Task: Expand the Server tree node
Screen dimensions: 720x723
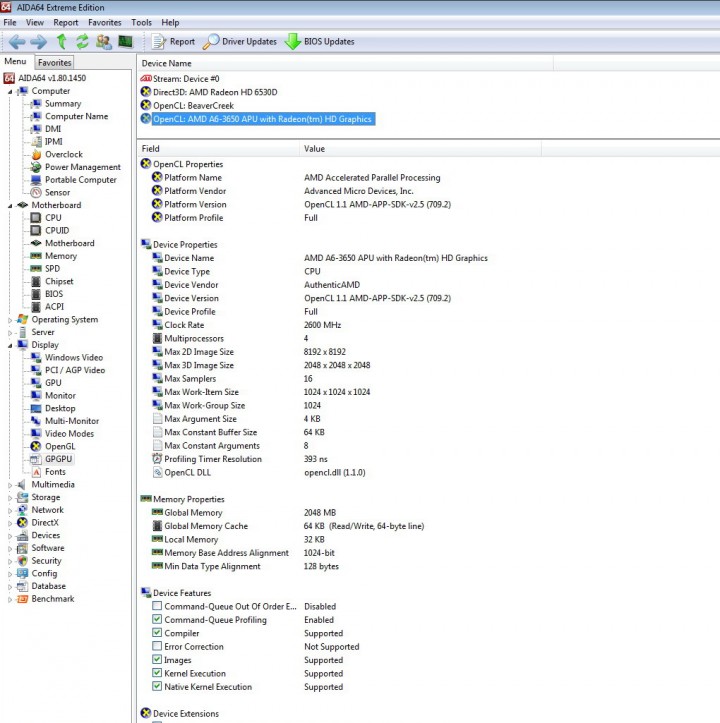Action: tap(10, 332)
